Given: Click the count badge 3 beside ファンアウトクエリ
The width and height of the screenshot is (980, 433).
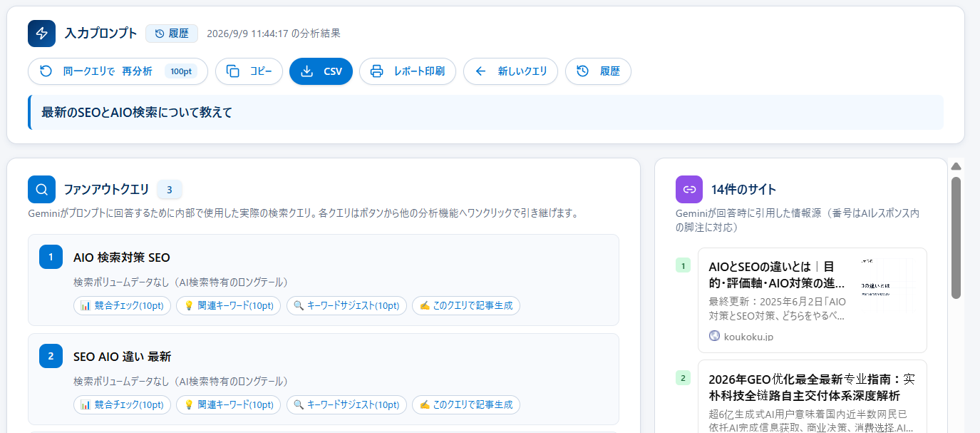Looking at the screenshot, I should click(x=170, y=190).
